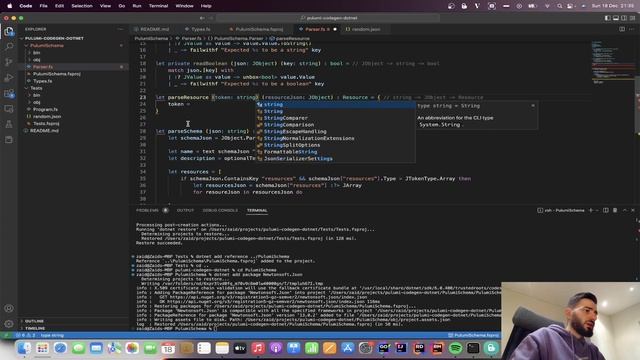The image size is (640, 360).
Task: Open the Extensions view in the activity bar
Action: [9, 93]
